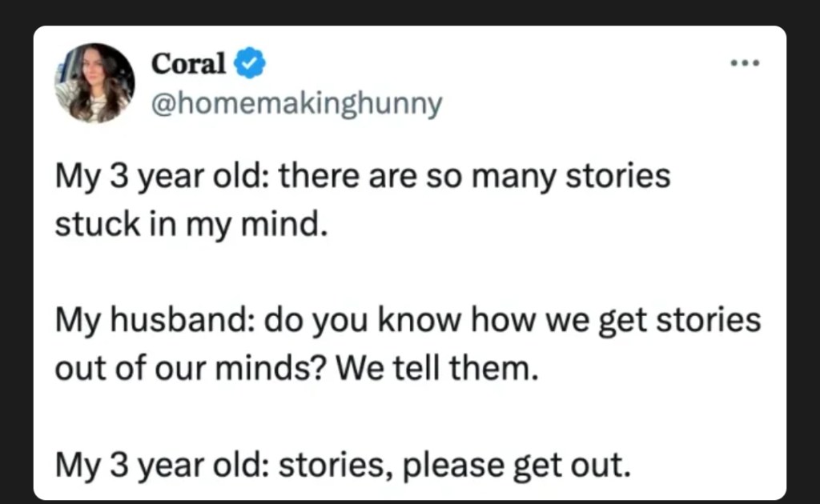The height and width of the screenshot is (504, 820).
Task: Open Coral's circular profile picture
Action: pyautogui.click(x=94, y=83)
